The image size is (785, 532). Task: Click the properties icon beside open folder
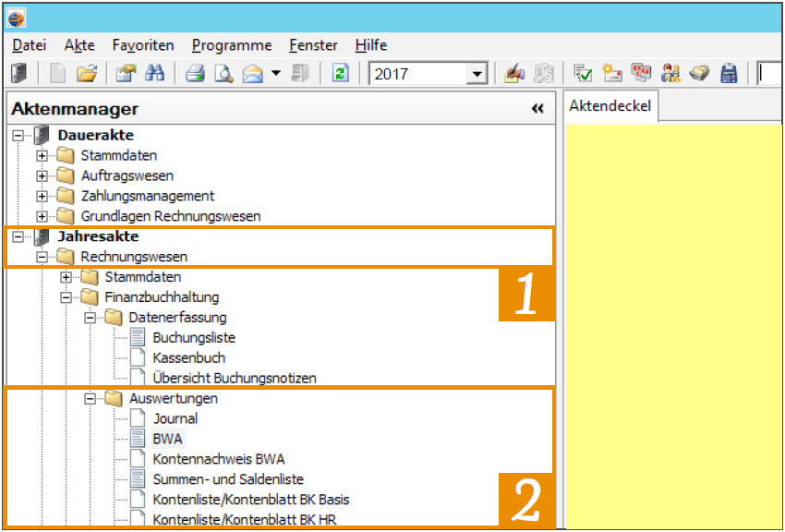pos(127,74)
